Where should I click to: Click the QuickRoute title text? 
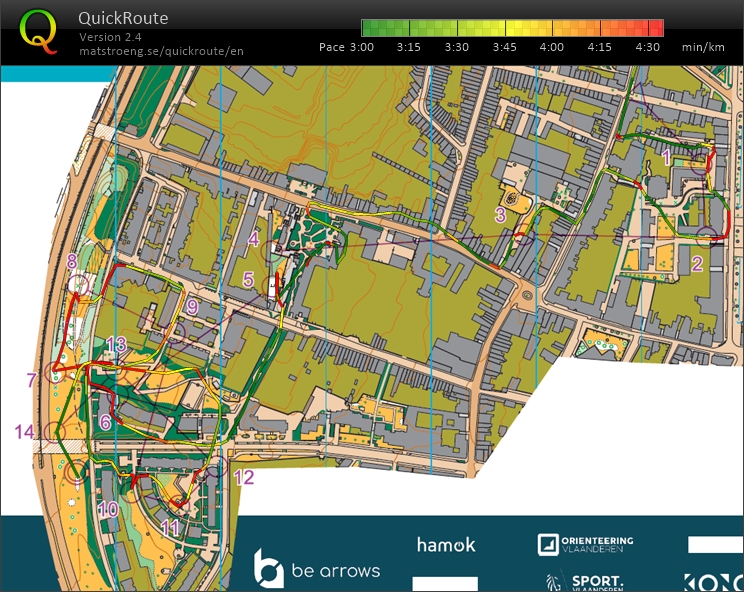(123, 18)
